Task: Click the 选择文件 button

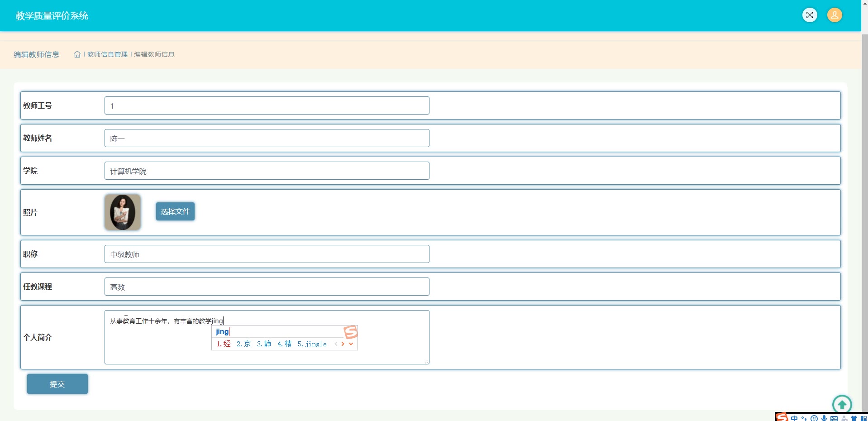Action: tap(175, 211)
